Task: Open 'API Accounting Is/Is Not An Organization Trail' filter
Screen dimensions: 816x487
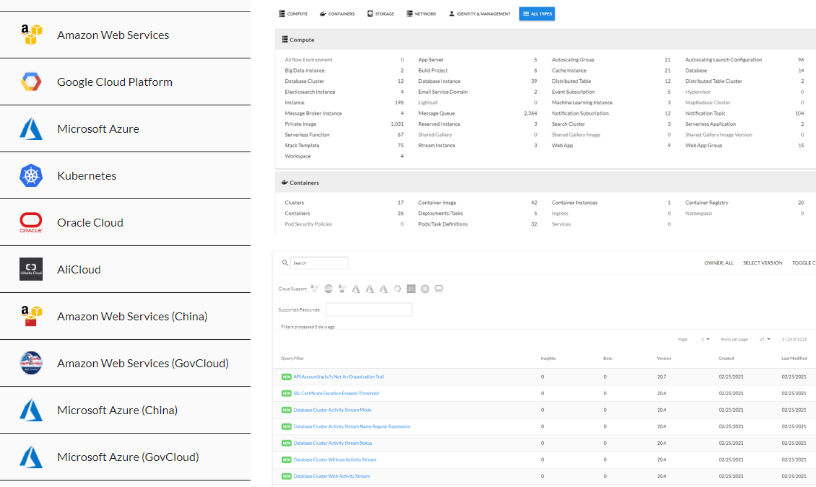Action: coord(339,377)
